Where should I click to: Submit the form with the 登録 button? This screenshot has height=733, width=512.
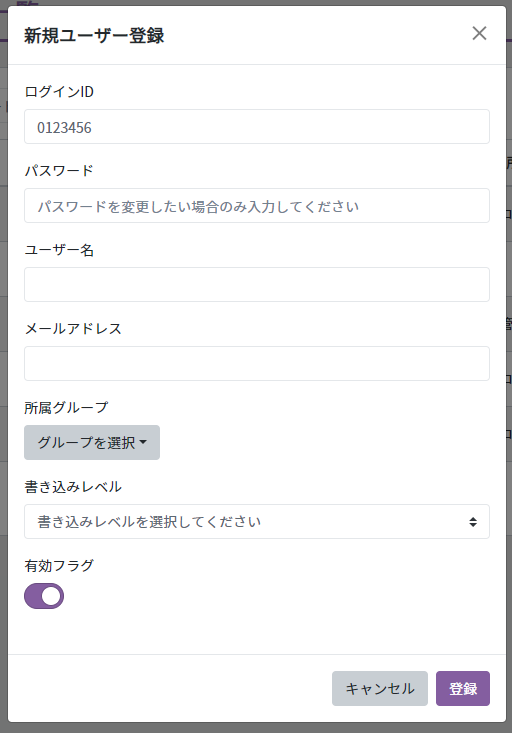(x=463, y=689)
